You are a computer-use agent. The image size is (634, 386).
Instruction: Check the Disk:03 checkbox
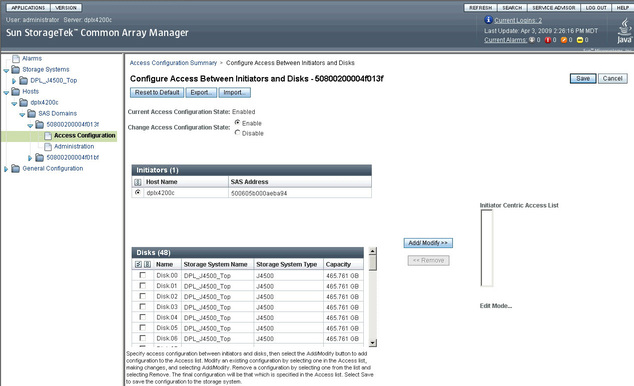tap(143, 307)
